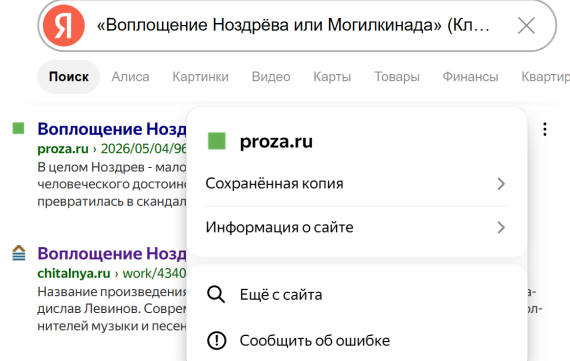Screen dimensions: 570x361
Task: Open the chitalnya.ru result title link
Action: [x=112, y=253]
